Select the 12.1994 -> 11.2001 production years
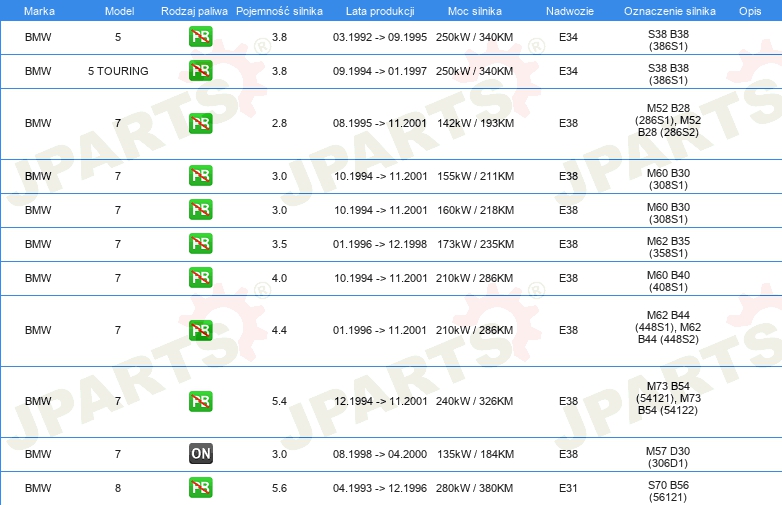The width and height of the screenshot is (782, 505). click(x=381, y=401)
